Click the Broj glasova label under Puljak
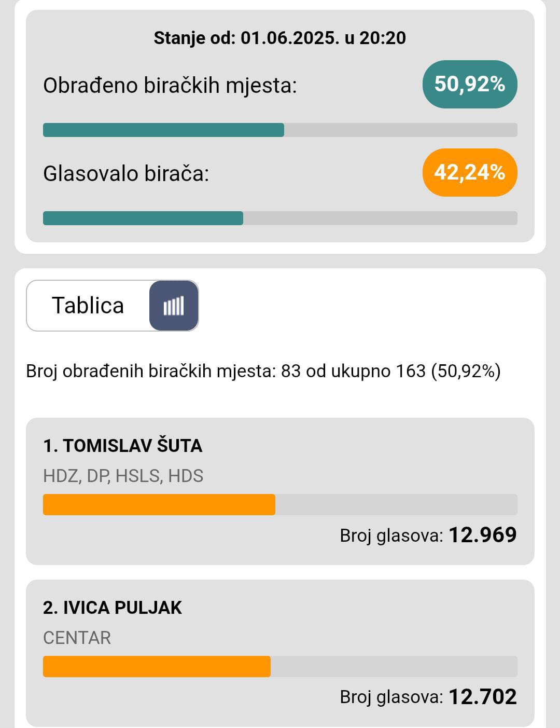The image size is (560, 728). tap(391, 697)
